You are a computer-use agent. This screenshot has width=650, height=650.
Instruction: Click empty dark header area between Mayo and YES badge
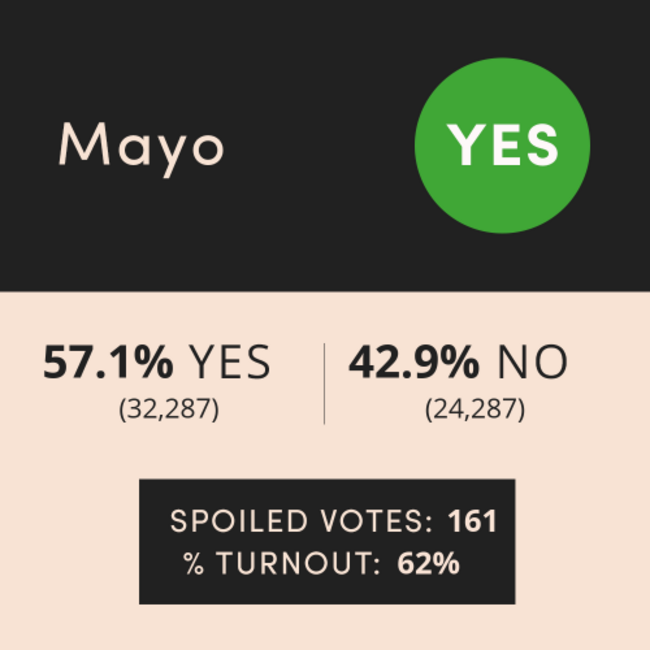point(319,145)
